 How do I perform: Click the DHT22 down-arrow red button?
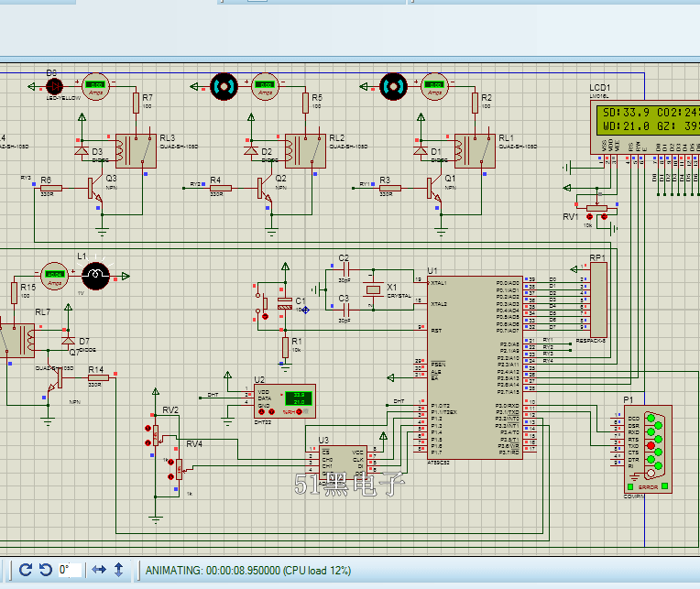[271, 412]
